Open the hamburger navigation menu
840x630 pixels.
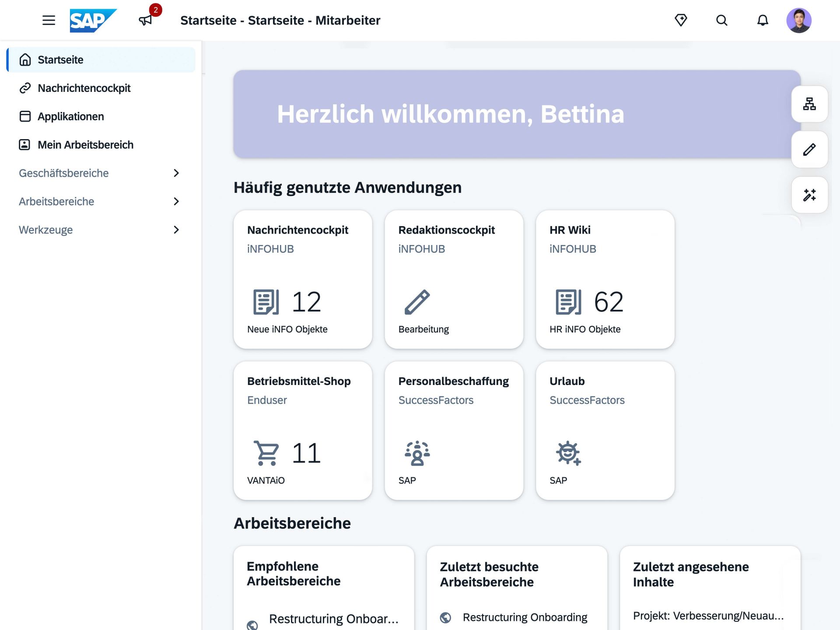point(49,20)
